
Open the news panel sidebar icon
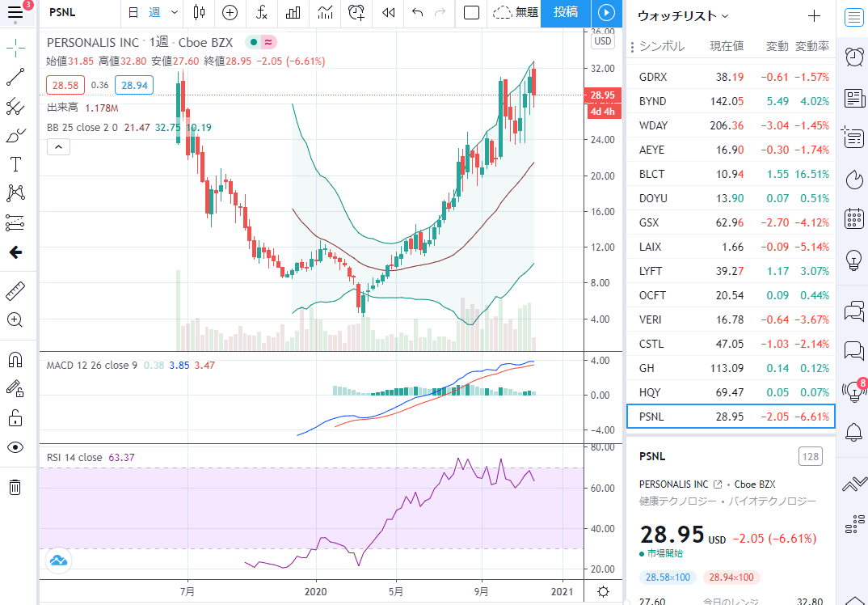click(854, 99)
